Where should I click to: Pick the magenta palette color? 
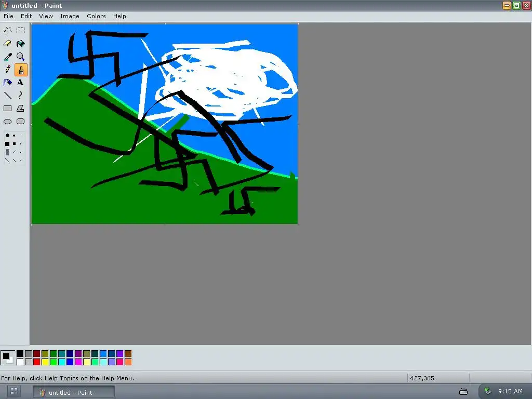78,362
